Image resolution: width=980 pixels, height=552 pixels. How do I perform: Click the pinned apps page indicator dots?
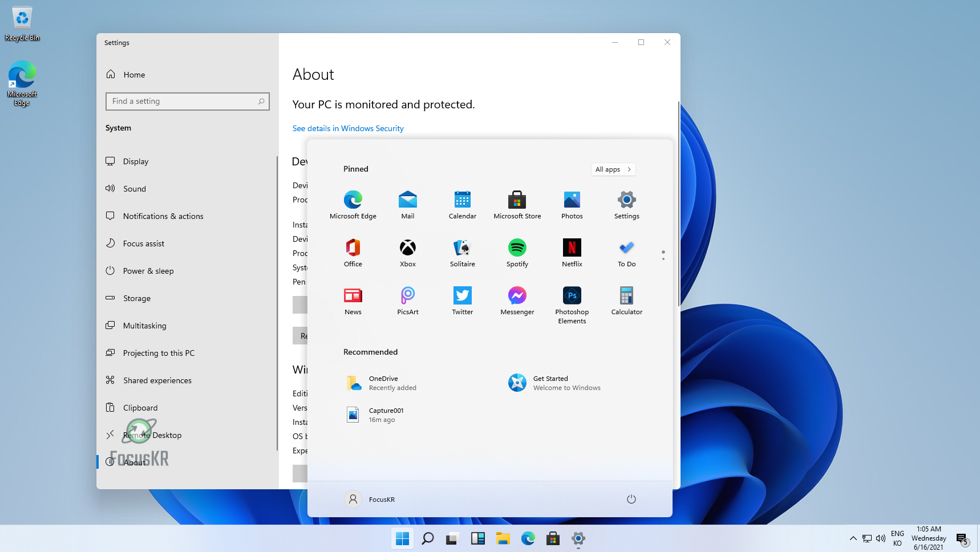pyautogui.click(x=663, y=255)
